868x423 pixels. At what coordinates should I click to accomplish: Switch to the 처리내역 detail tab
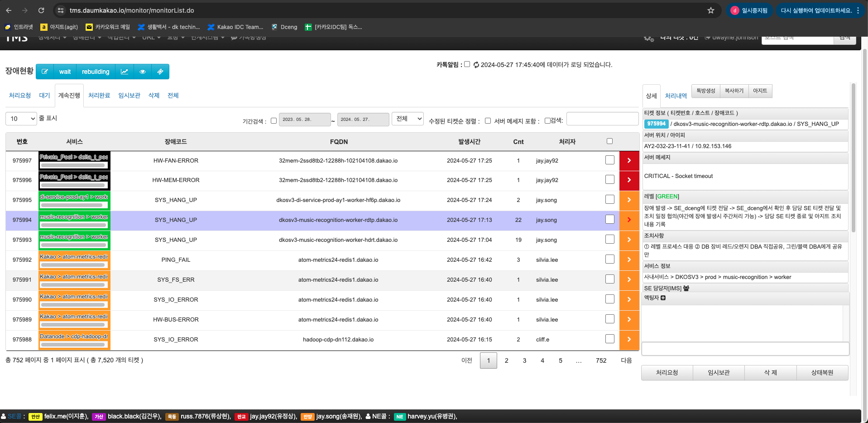click(x=676, y=96)
